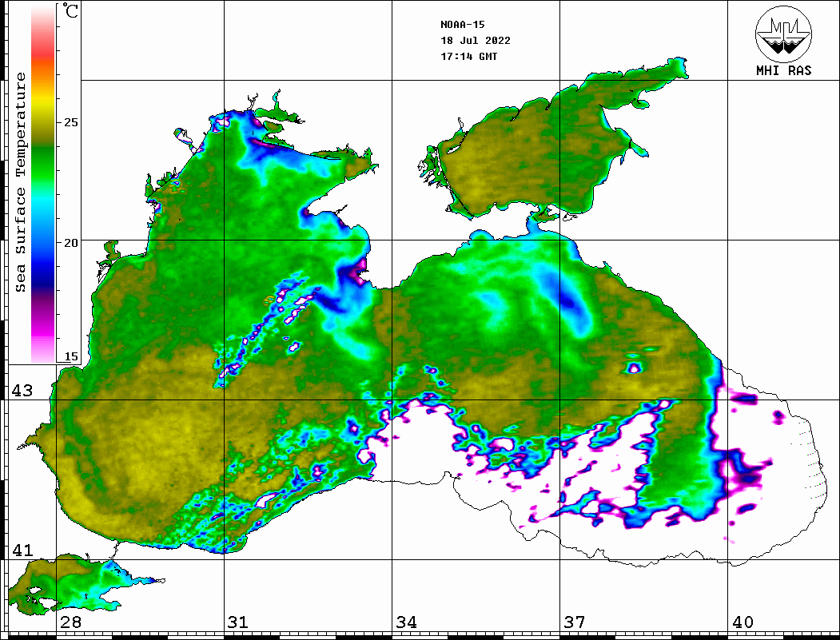Click the MHI RAS logo emblem
The width and height of the screenshot is (840, 640).
point(783,34)
